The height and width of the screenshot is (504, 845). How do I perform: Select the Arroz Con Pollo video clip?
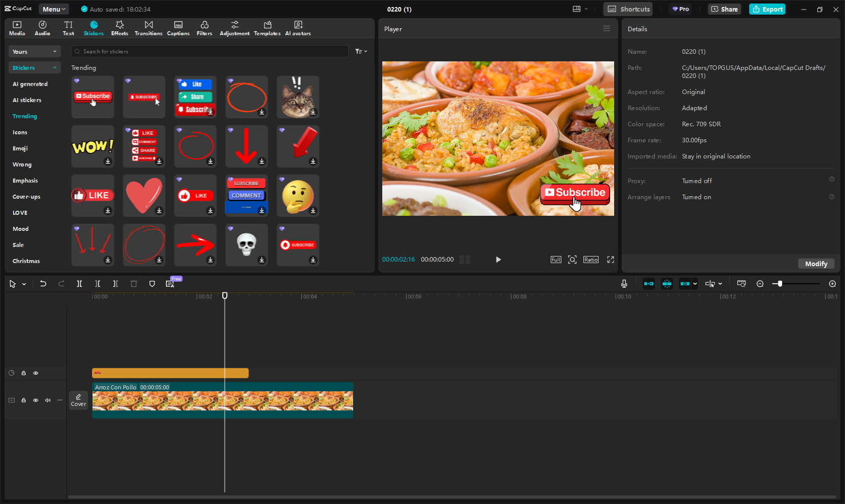[223, 400]
